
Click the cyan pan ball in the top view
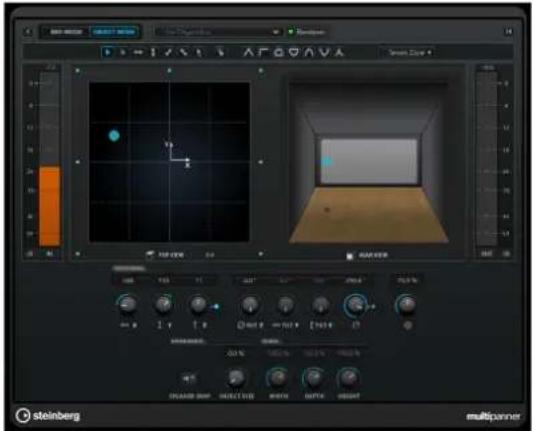114,135
